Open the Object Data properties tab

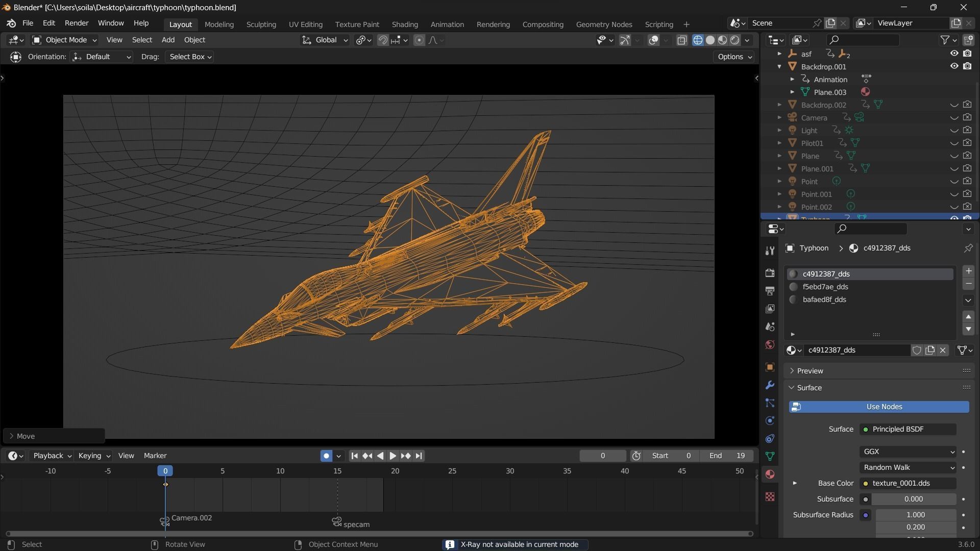coord(770,456)
